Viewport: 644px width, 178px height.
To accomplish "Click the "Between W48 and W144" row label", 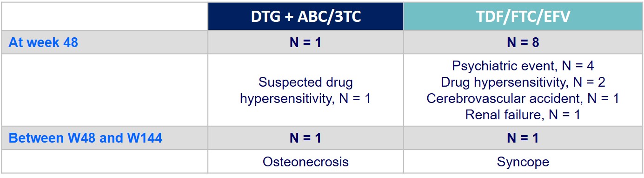I will (86, 138).
